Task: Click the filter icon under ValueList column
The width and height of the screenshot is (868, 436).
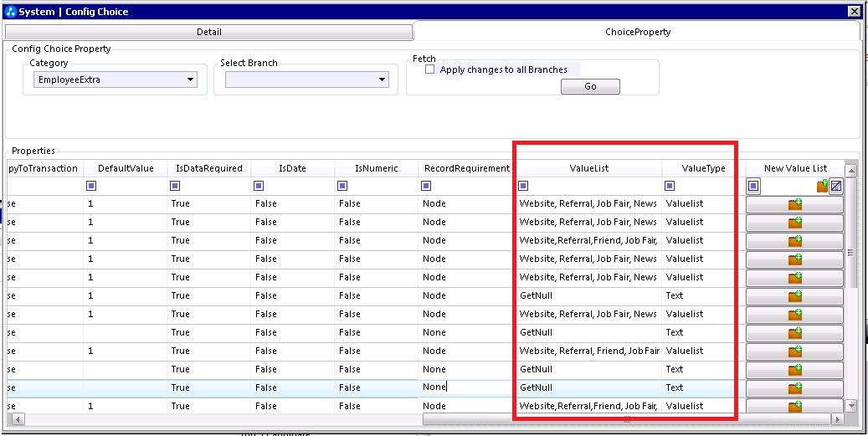Action: point(523,186)
